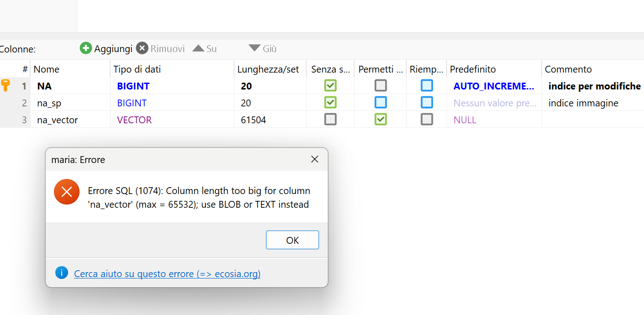Close the maria Errore dialog
Viewport: 644px width, 315px height.
click(314, 159)
